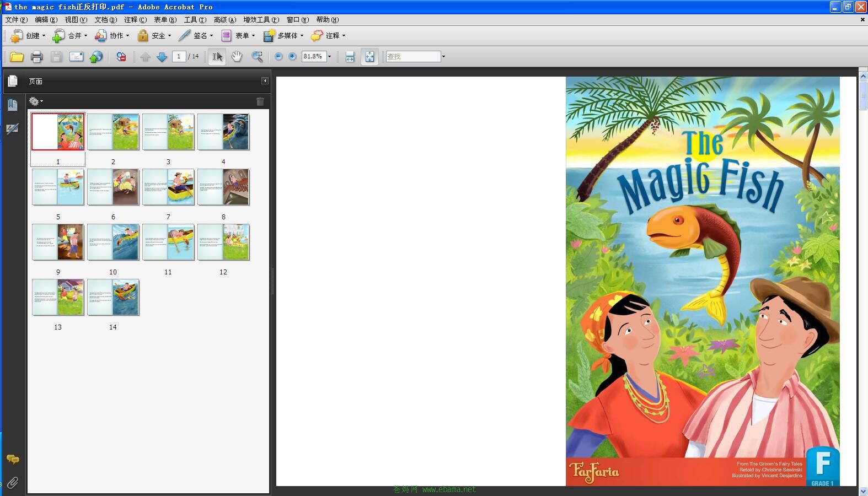This screenshot has width=868, height=496.
Task: Open the 文件 (File) menu
Action: coord(17,20)
